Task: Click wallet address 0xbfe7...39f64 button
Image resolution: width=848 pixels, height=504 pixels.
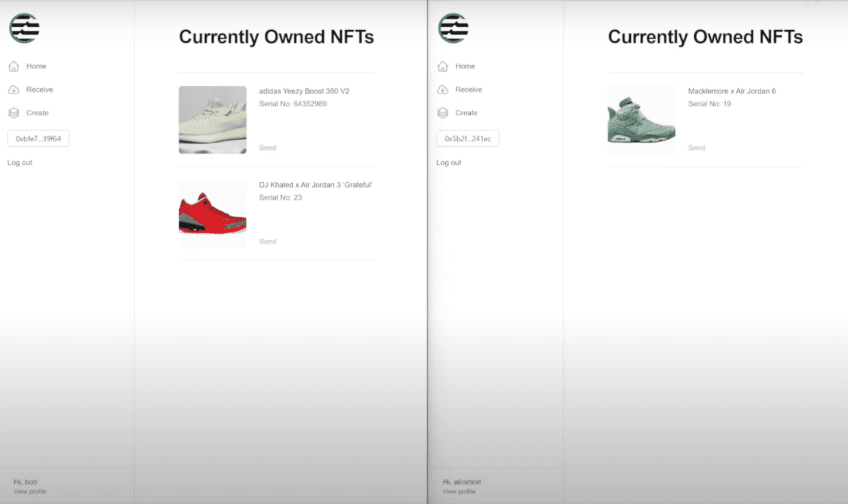Action: [x=38, y=138]
